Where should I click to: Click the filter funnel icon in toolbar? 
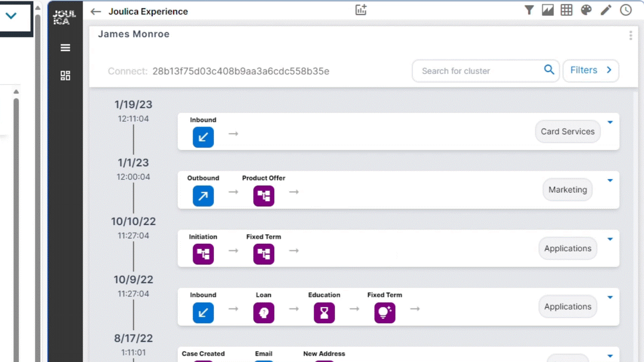click(529, 10)
